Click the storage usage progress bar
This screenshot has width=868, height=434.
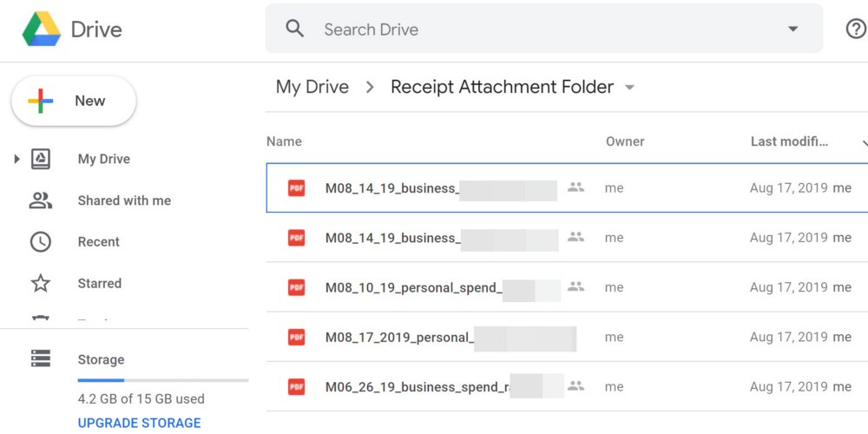(x=163, y=380)
